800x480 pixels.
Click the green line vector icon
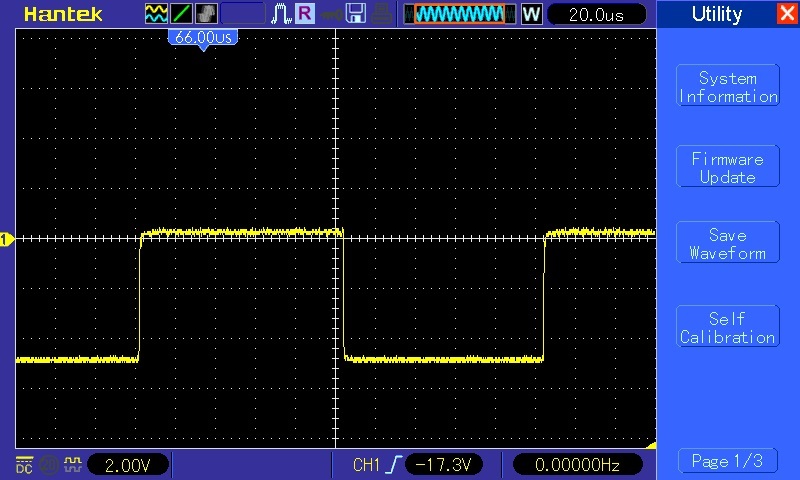[x=182, y=14]
